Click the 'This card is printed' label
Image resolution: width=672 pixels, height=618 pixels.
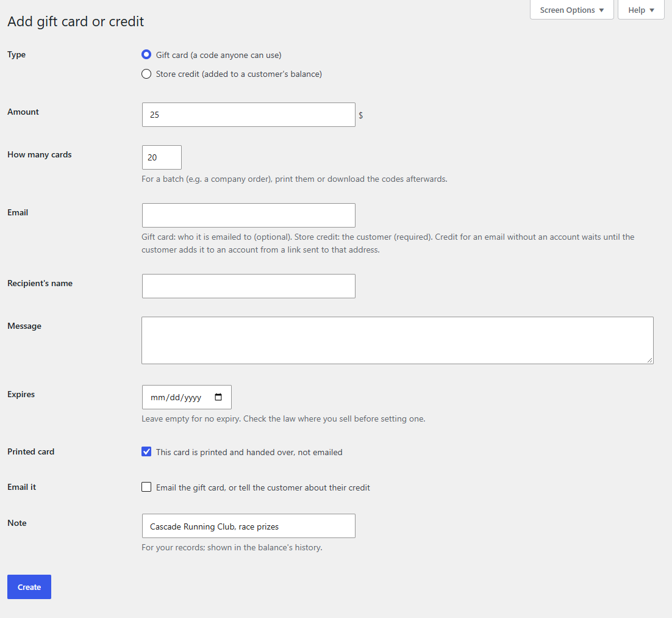(249, 452)
